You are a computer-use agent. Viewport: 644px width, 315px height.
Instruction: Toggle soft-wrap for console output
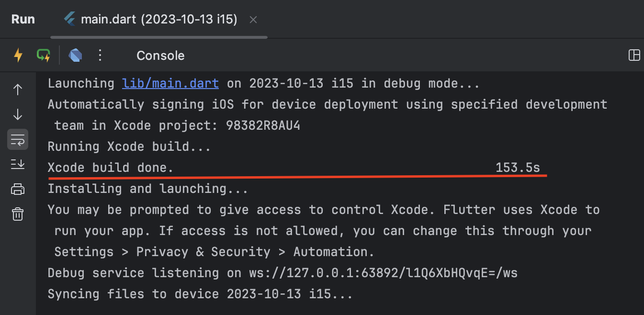[x=18, y=140]
